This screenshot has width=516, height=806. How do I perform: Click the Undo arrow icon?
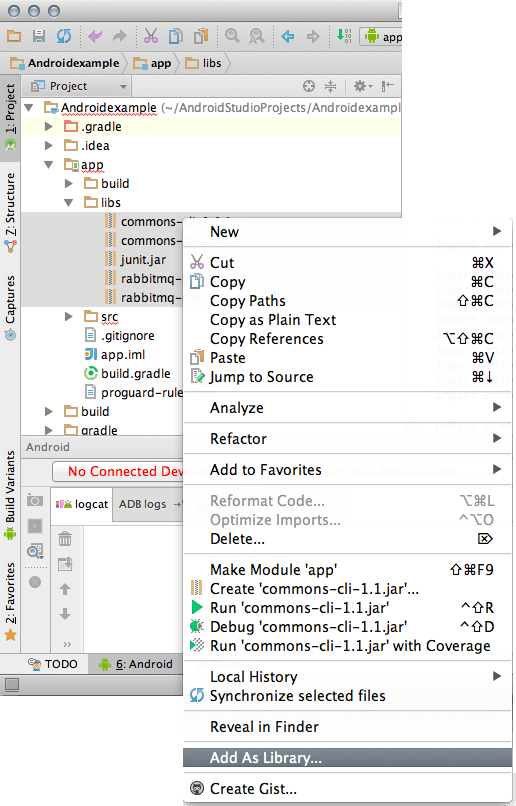click(x=95, y=36)
